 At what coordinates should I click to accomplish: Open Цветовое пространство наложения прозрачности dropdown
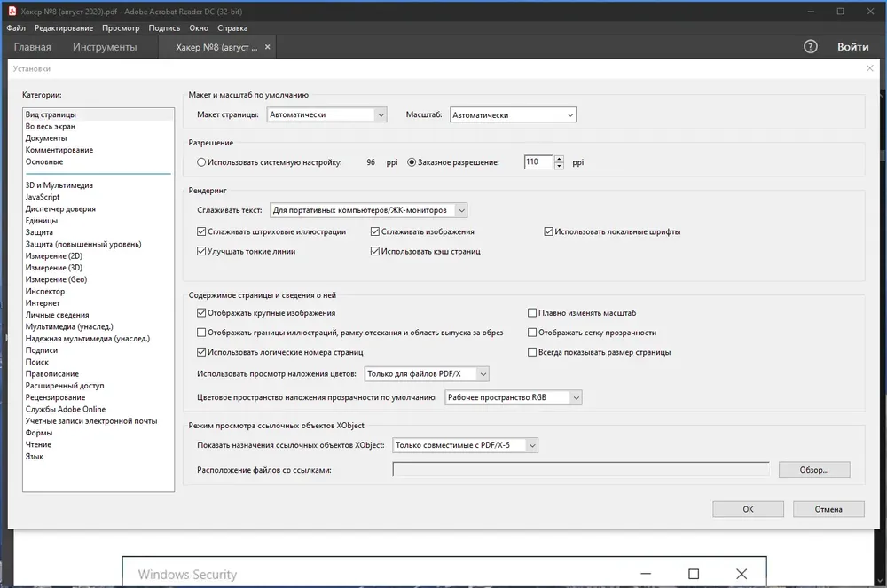[x=513, y=397]
